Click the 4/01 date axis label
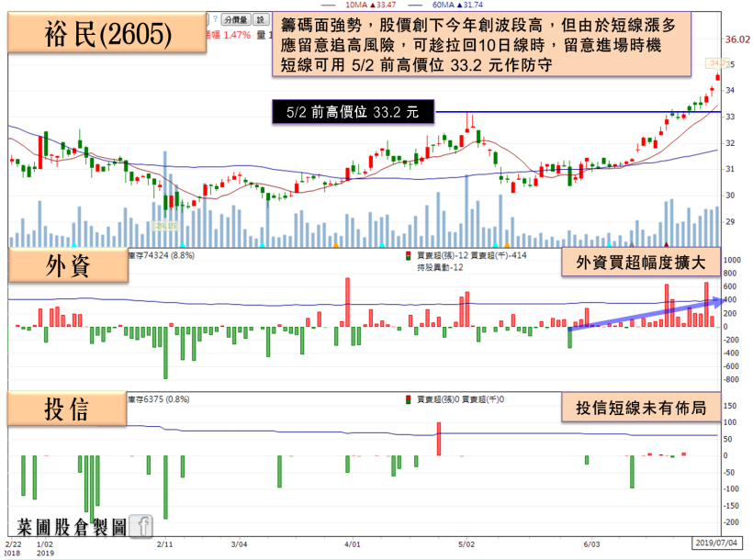This screenshot has width=753, height=560. [x=352, y=544]
